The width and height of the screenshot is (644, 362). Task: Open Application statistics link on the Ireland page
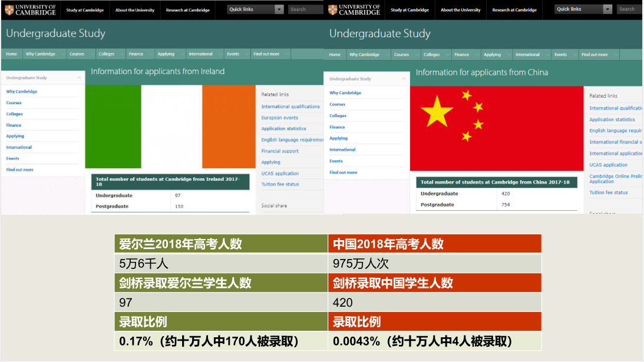[x=284, y=128]
